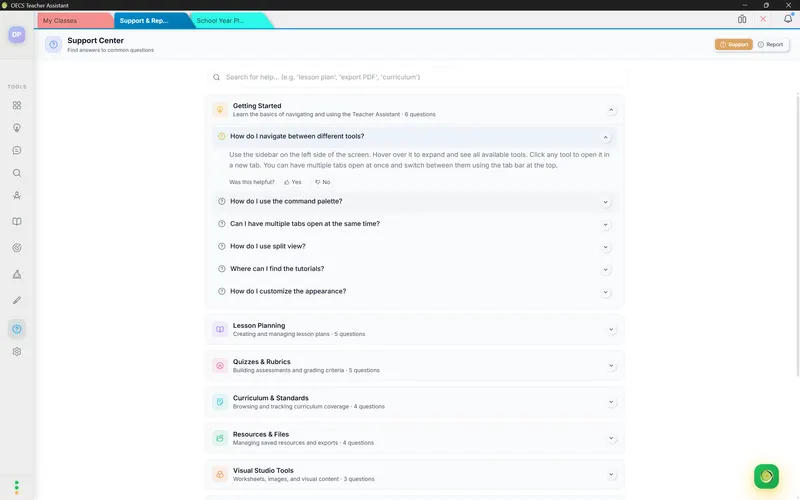
Task: Open the drafting compass tool in sidebar
Action: pyautogui.click(x=17, y=195)
